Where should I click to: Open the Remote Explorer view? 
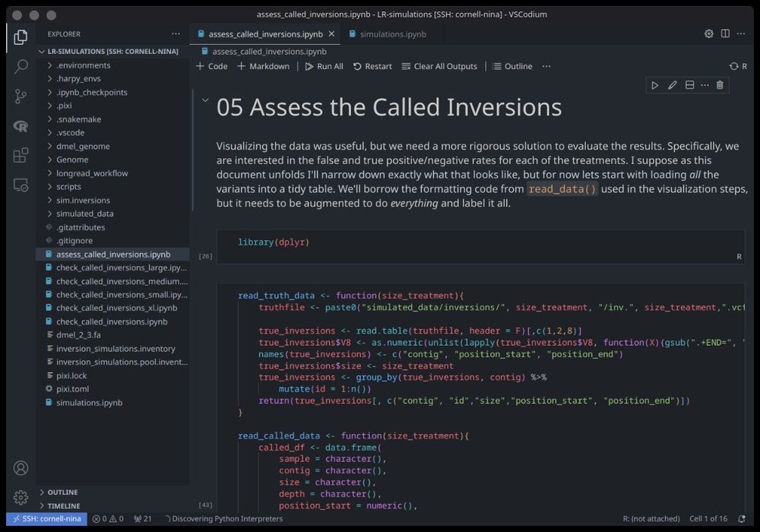21,185
